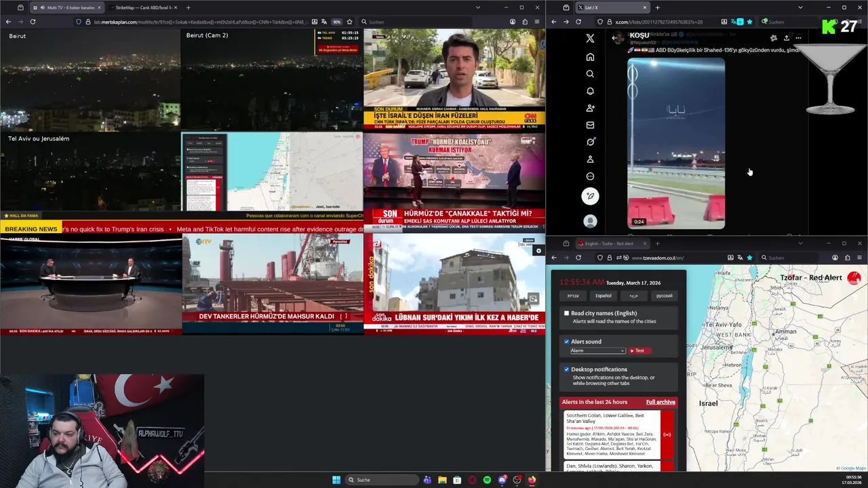Click the 90% zoom indicator in address bar
The image size is (868, 488).
pyautogui.click(x=336, y=22)
